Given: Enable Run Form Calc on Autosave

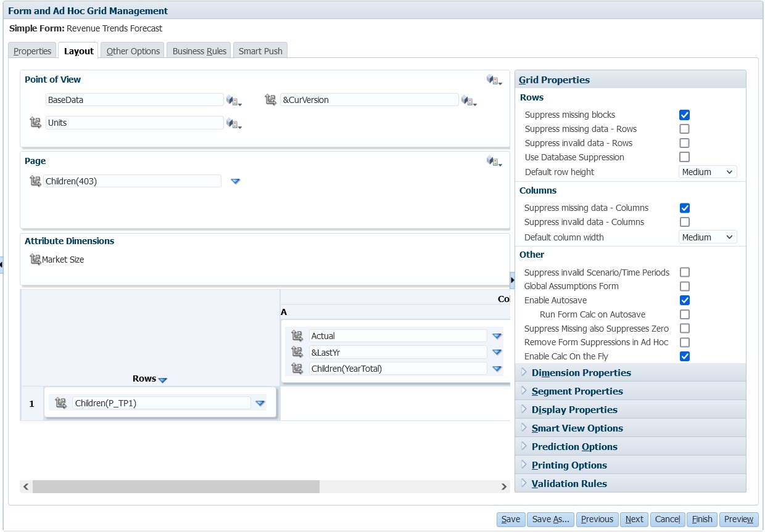Looking at the screenshot, I should pyautogui.click(x=685, y=314).
